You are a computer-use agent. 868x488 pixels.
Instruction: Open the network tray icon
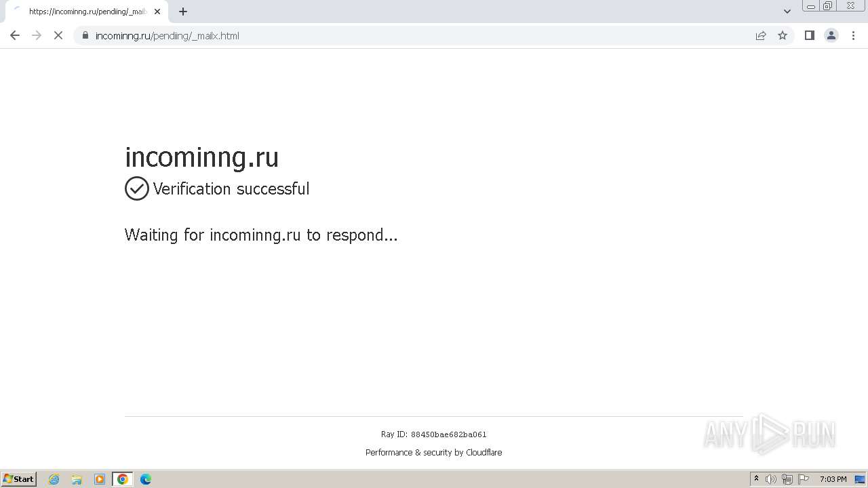point(787,479)
